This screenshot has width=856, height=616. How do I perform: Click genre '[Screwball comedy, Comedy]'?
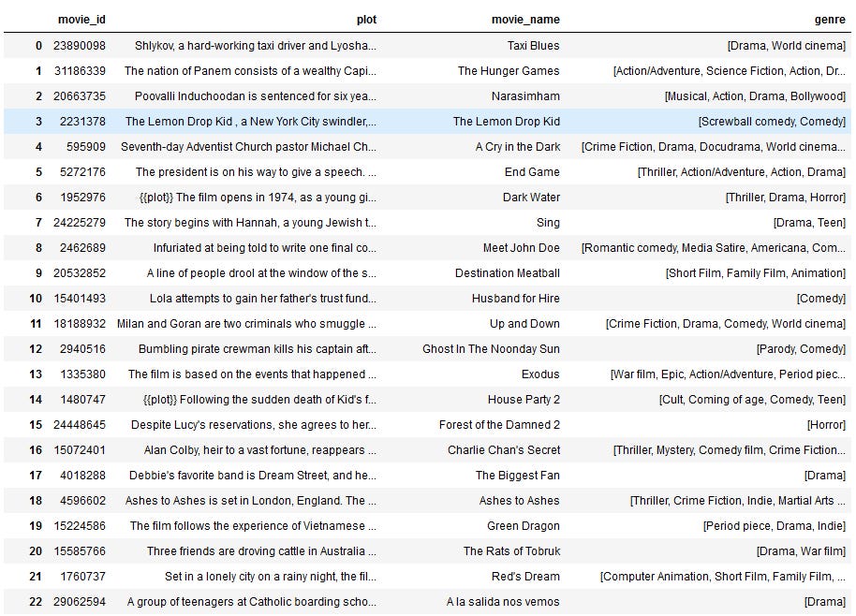[772, 122]
